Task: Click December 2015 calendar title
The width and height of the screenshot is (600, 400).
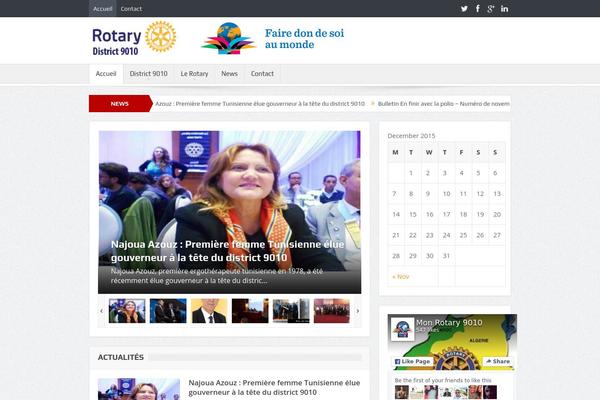Action: pyautogui.click(x=411, y=136)
